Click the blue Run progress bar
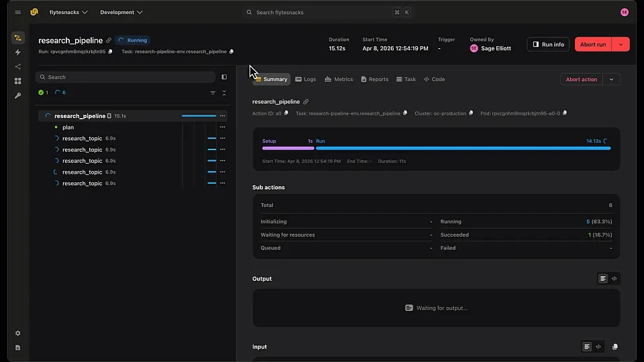This screenshot has height=362, width=644. click(464, 148)
